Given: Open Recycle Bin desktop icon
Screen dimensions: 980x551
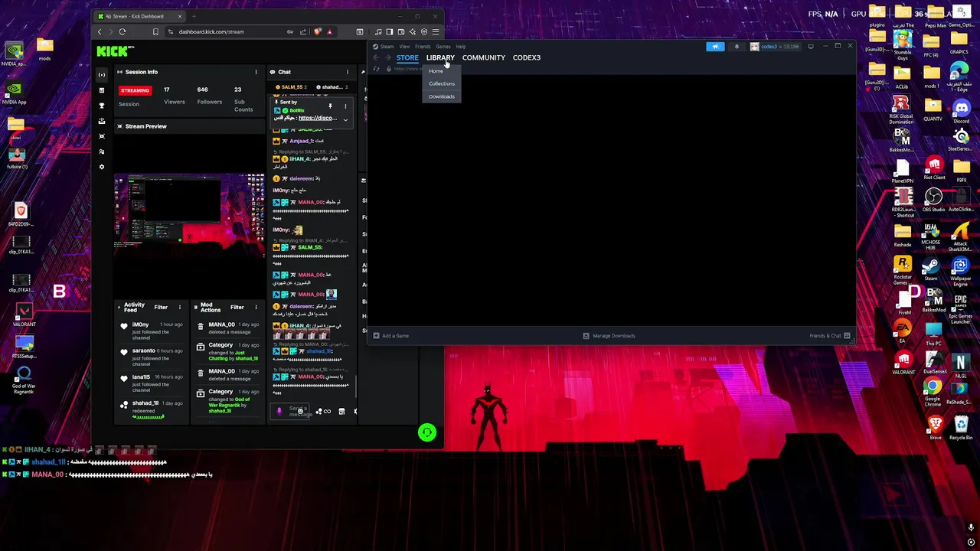Looking at the screenshot, I should 961,429.
